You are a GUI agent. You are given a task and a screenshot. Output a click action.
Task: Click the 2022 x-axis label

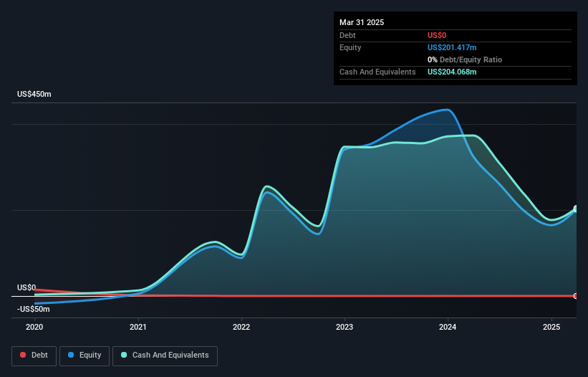pos(241,327)
